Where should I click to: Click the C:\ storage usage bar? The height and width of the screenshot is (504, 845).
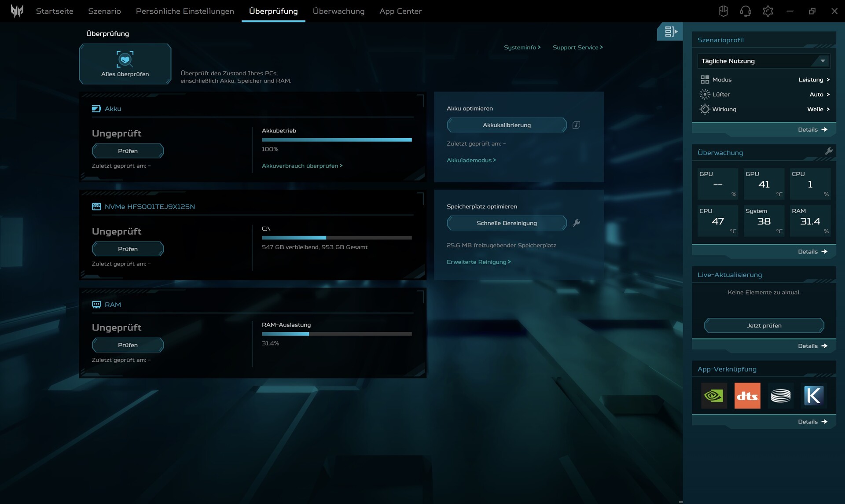click(337, 238)
